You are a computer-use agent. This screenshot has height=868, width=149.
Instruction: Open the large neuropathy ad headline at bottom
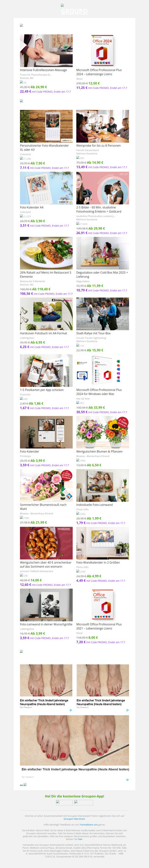point(75,769)
